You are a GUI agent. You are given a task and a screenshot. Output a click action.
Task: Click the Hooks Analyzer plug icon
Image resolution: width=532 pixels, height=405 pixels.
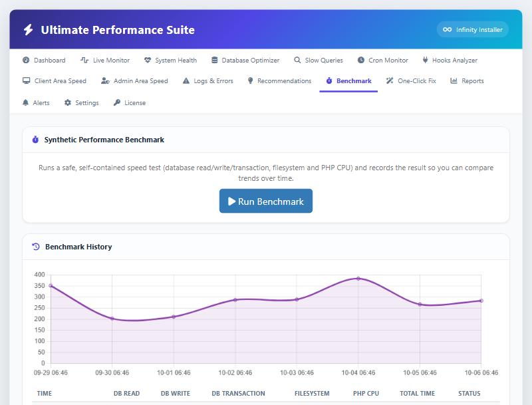tap(425, 60)
